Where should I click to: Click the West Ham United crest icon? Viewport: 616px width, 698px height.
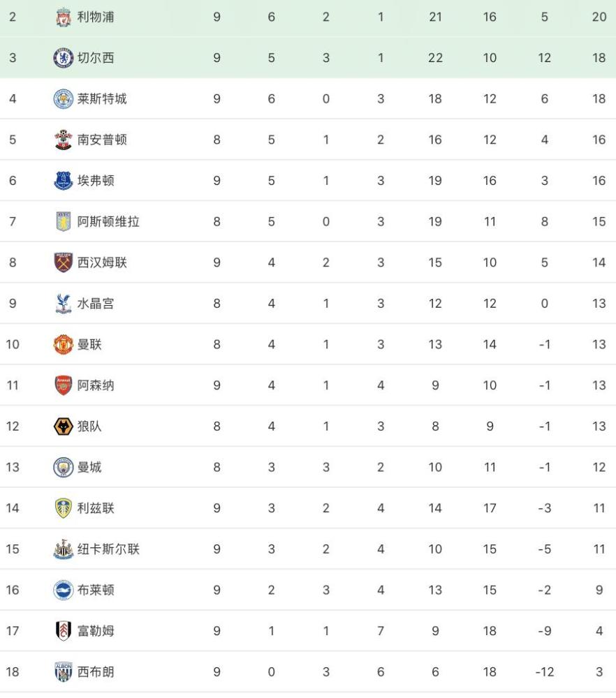[x=63, y=262]
